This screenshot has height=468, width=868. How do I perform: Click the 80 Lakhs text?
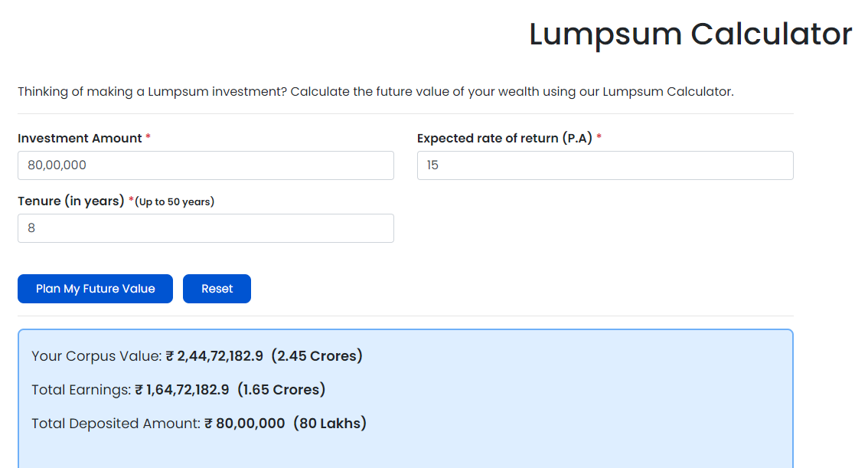coord(330,423)
